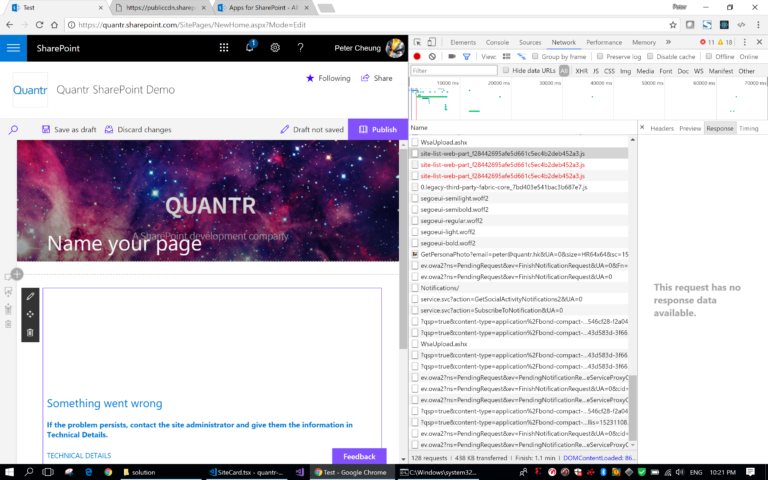This screenshot has height=480, width=768.
Task: Toggle DevTools device toolbar icon
Action: [x=432, y=42]
